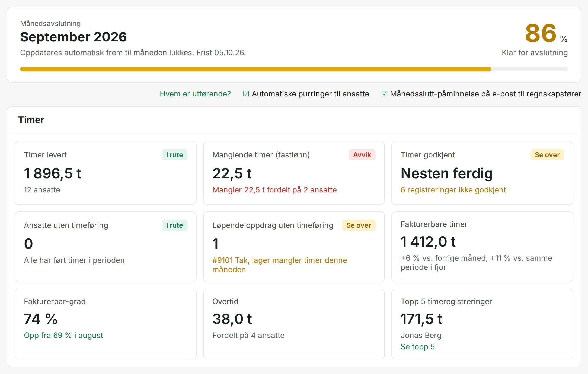Click the '12 ansatte' text

pos(42,190)
